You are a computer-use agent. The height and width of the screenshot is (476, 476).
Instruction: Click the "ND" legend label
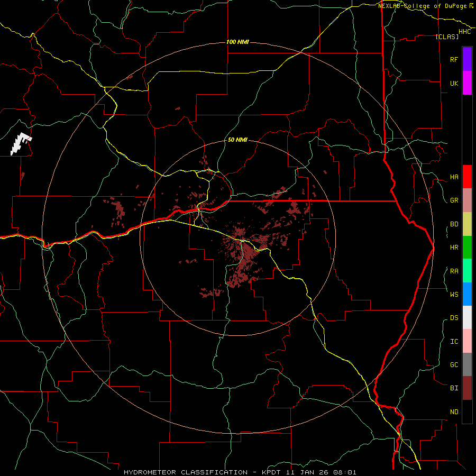(454, 412)
